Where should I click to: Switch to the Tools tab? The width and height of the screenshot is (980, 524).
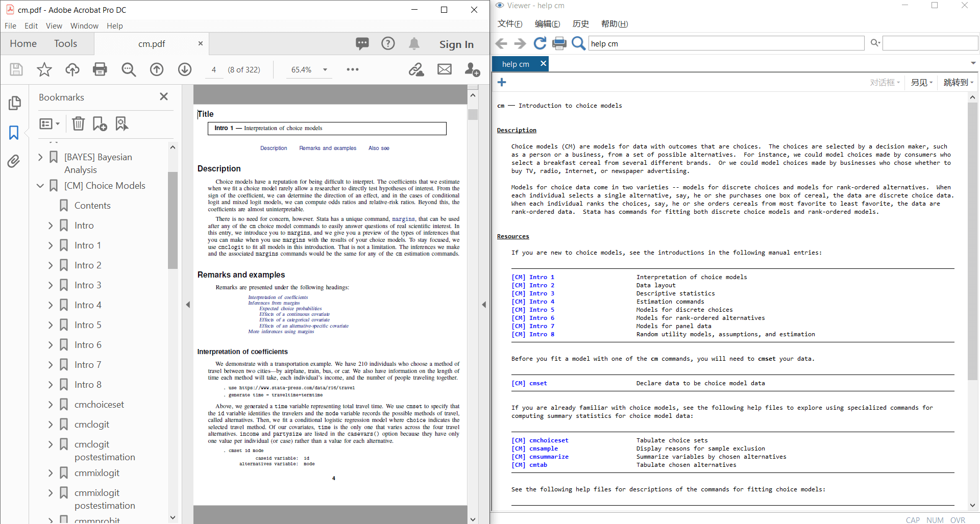[65, 44]
